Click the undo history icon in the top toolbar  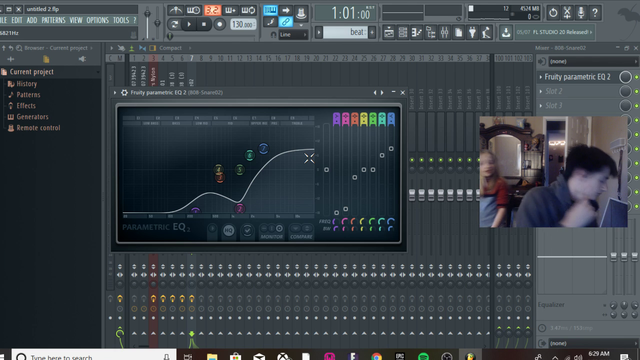click(x=553, y=13)
